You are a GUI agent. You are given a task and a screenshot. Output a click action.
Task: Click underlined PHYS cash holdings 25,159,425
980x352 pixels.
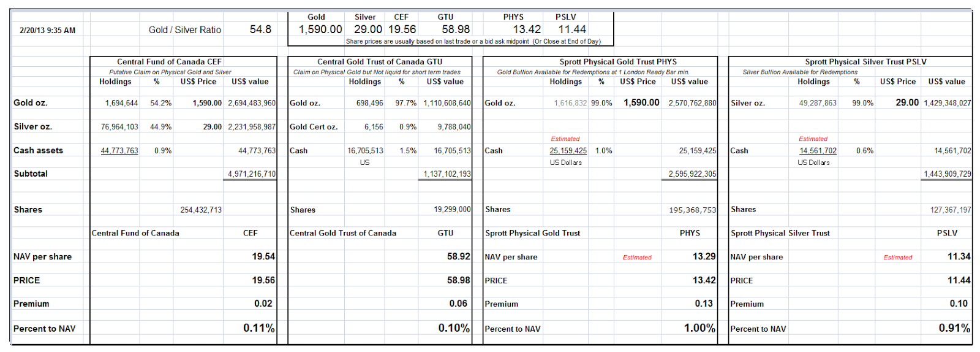tap(568, 151)
